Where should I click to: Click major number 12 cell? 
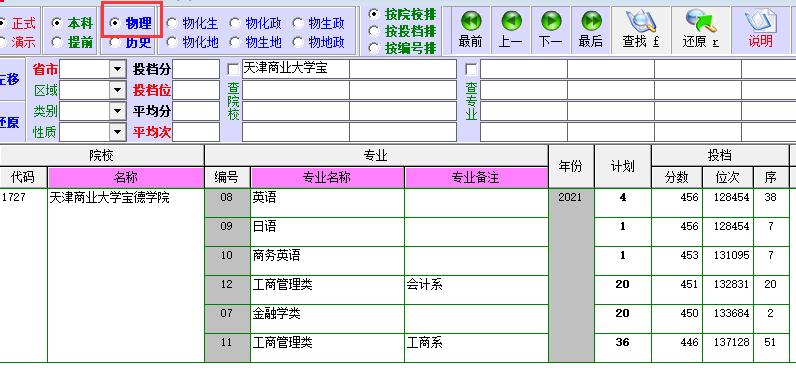[x=227, y=290]
